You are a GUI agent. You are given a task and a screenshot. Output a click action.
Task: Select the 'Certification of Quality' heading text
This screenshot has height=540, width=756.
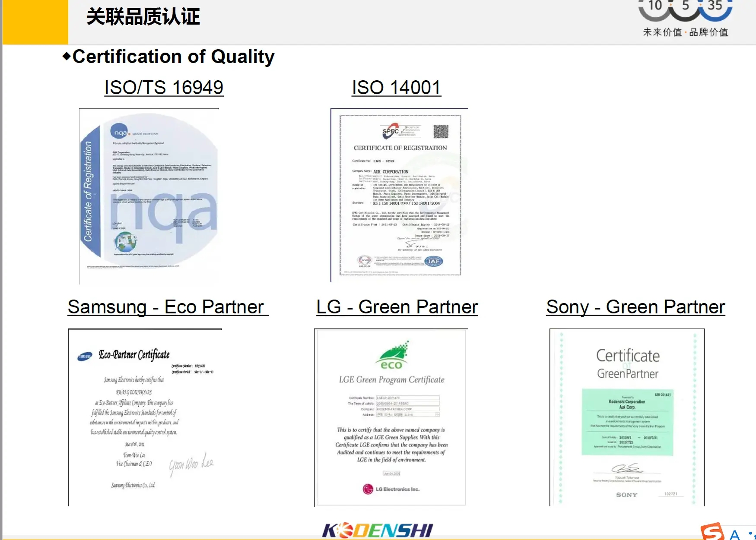(173, 57)
